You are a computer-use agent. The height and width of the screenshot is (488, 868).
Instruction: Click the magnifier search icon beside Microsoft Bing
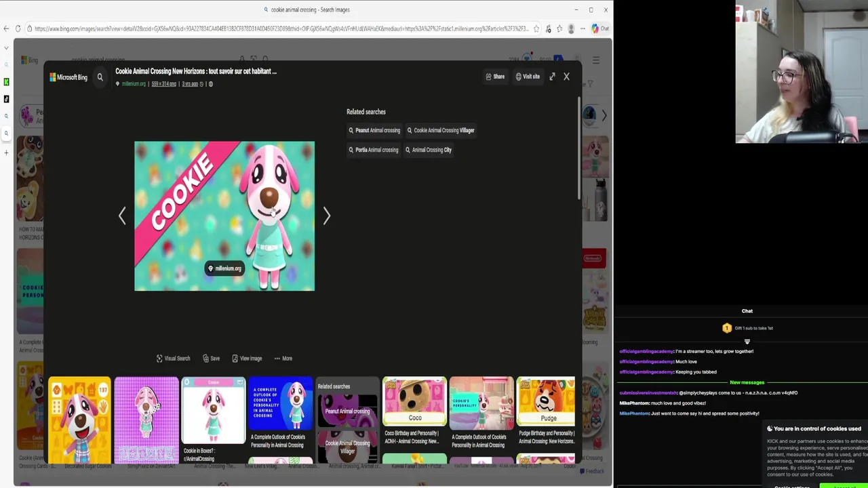[x=100, y=77]
